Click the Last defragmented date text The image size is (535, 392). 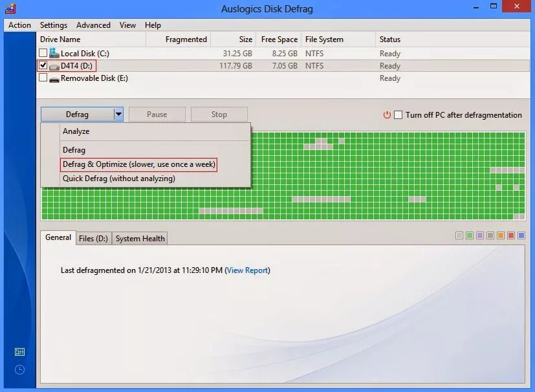(141, 270)
